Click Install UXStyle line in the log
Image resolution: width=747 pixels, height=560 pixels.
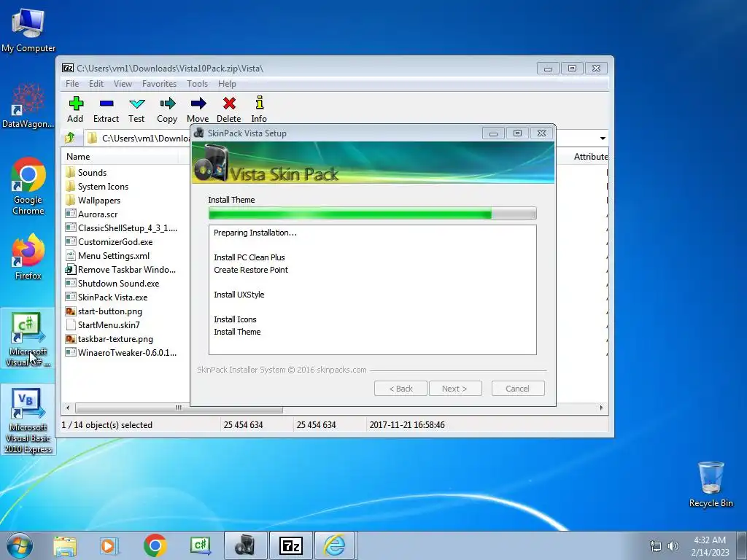pos(239,295)
